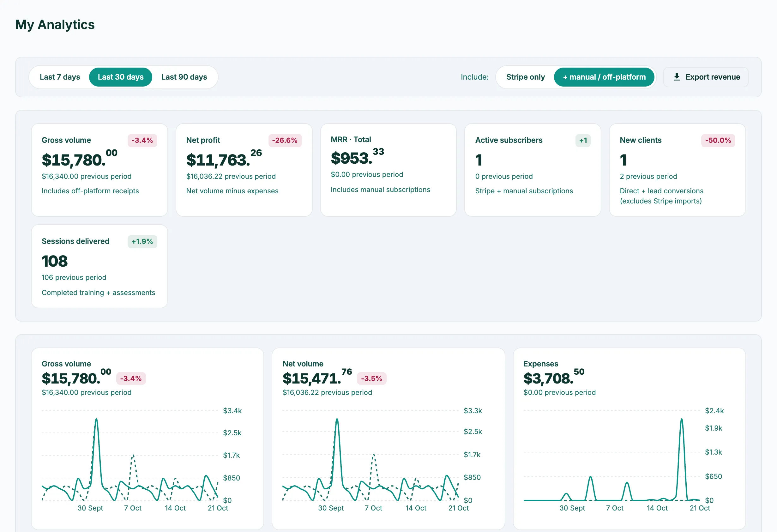Click the tallest peak in Expenses chart
The height and width of the screenshot is (532, 777).
[681, 419]
